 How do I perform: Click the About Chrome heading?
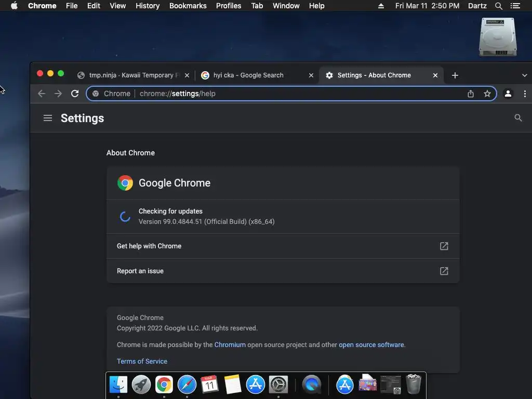pos(130,153)
